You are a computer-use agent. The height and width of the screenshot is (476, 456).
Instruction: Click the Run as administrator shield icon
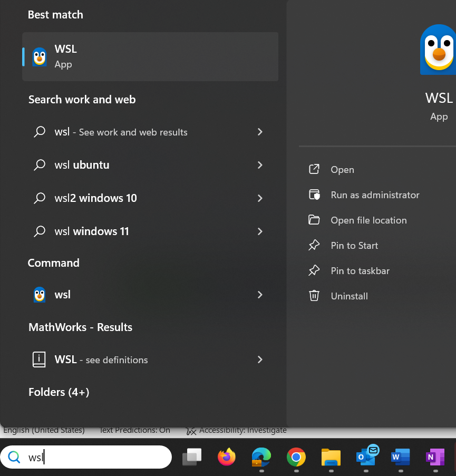click(x=314, y=195)
